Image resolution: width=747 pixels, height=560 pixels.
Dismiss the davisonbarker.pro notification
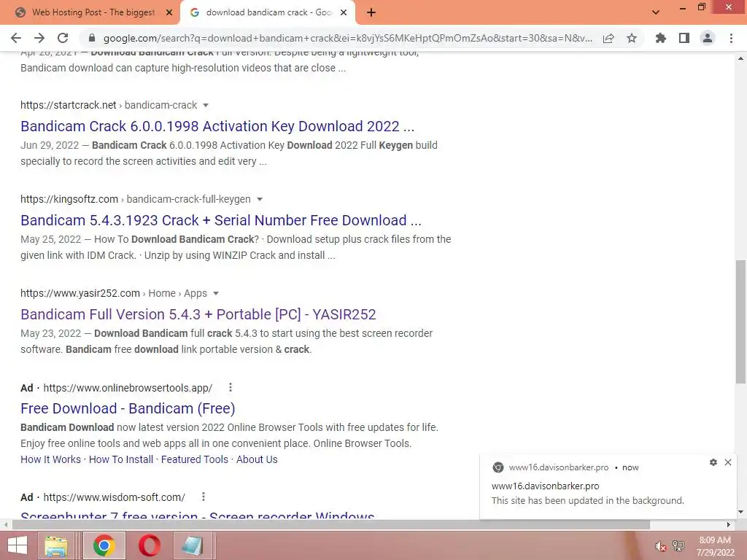pos(728,462)
